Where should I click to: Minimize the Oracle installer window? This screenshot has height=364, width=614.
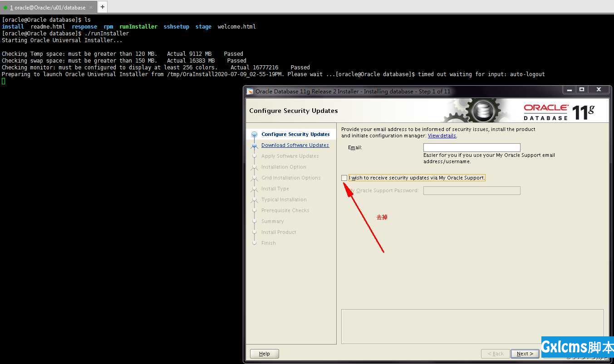pos(569,90)
